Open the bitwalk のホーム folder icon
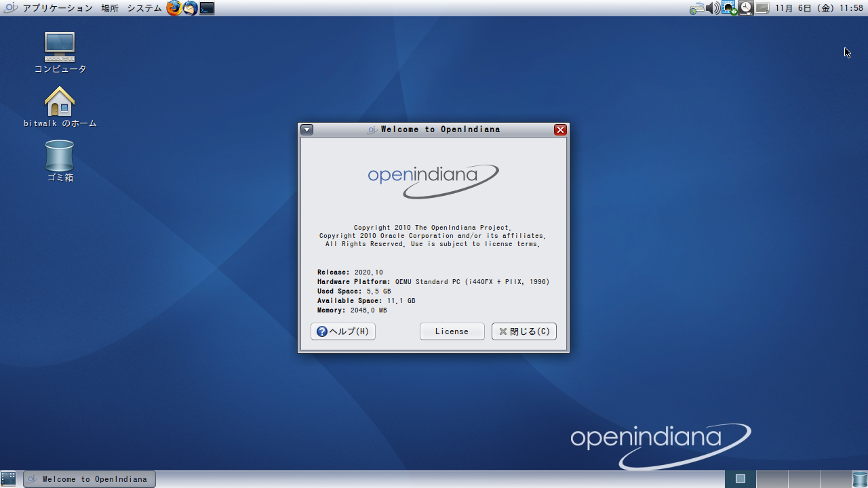The height and width of the screenshot is (488, 868). (x=60, y=102)
